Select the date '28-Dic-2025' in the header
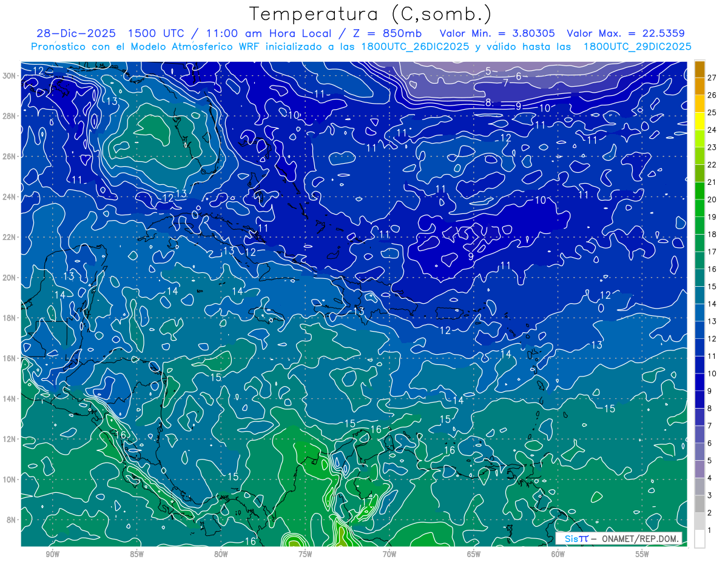This screenshot has width=728, height=562. (76, 33)
